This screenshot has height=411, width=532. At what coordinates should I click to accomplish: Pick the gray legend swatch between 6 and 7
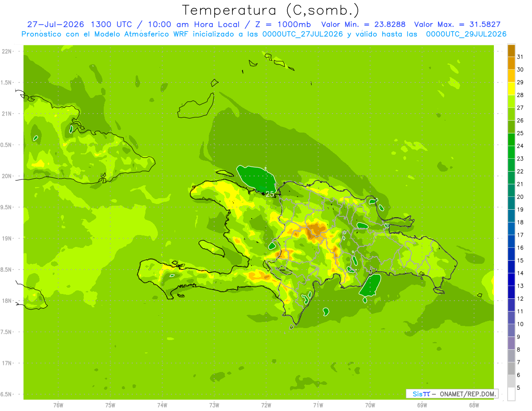(x=511, y=369)
